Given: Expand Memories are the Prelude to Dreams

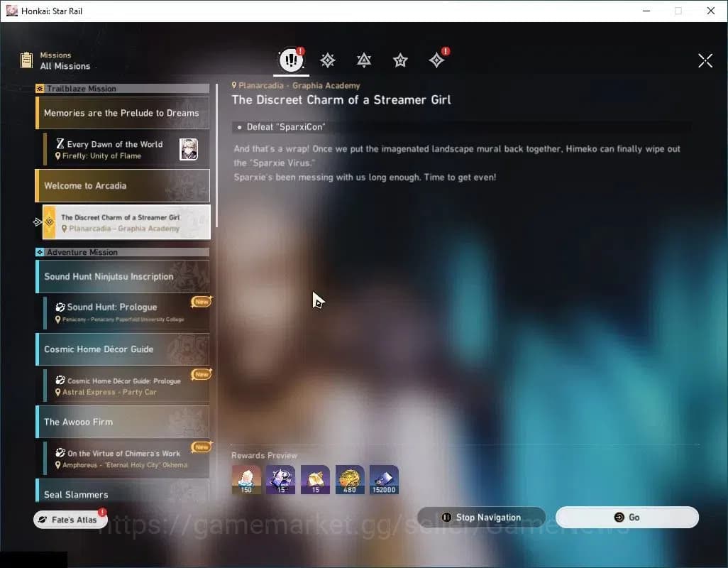Looking at the screenshot, I should point(122,113).
